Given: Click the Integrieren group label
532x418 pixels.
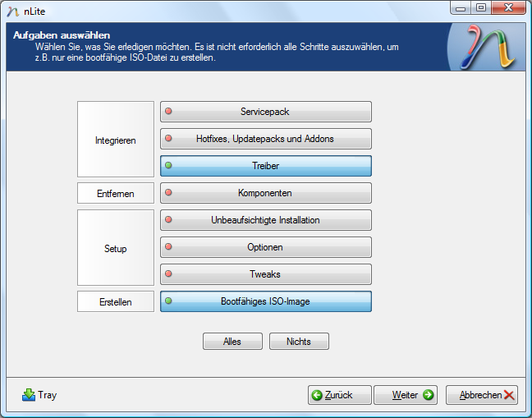Looking at the screenshot, I should (116, 140).
